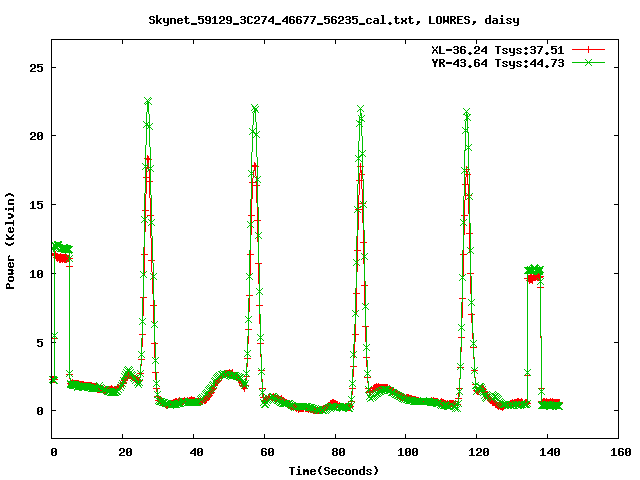Click the peak of the first green spike
Viewport: 640px width, 480px height.
[148, 101]
